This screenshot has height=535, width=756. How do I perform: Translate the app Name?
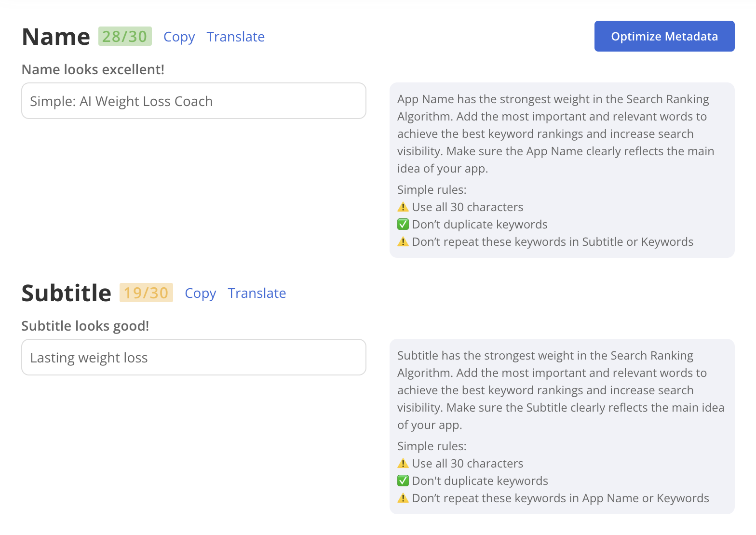pyautogui.click(x=235, y=37)
